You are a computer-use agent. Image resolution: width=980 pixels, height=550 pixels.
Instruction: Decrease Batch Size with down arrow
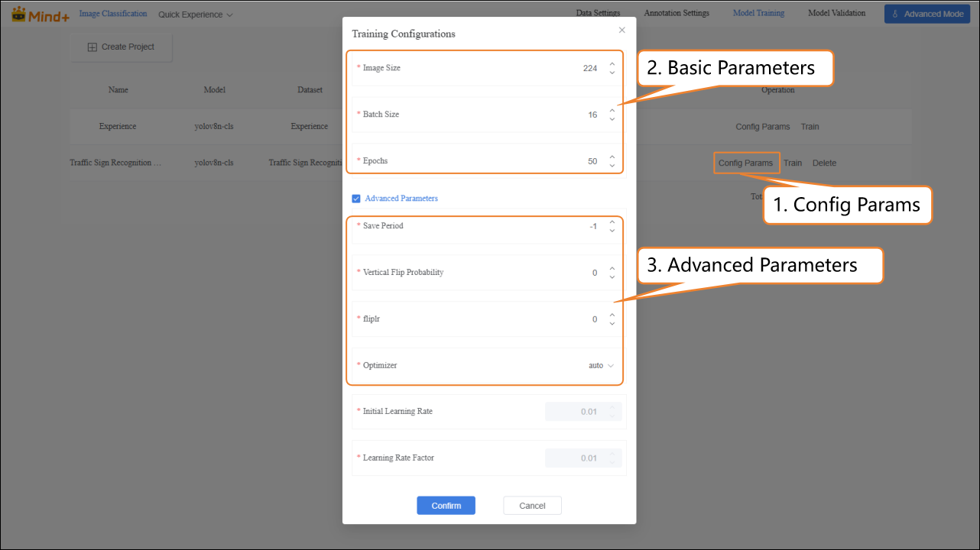coord(612,119)
